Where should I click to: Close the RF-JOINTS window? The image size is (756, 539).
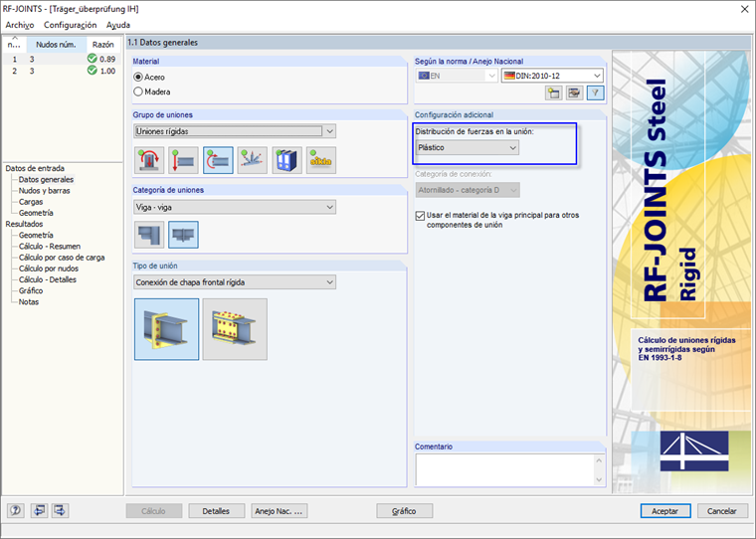coord(744,9)
